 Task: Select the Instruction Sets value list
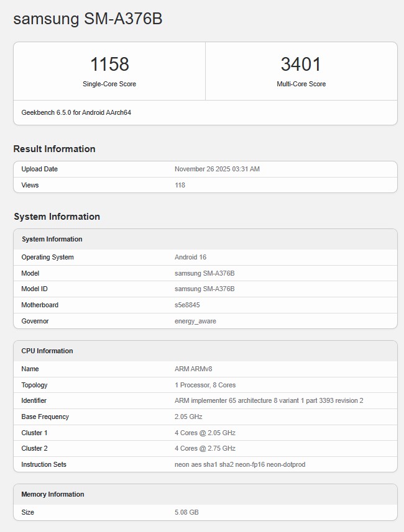pyautogui.click(x=240, y=464)
